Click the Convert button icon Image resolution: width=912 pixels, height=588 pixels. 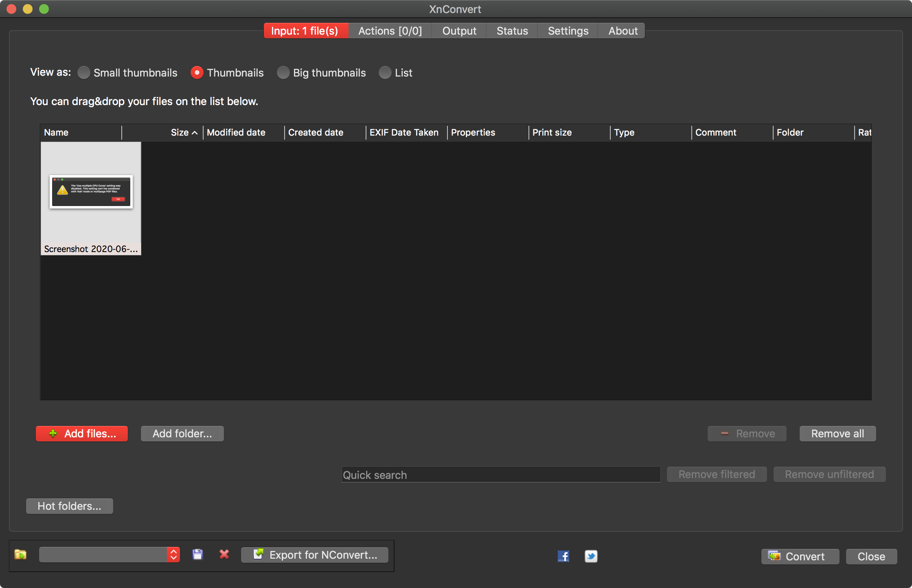tap(774, 556)
